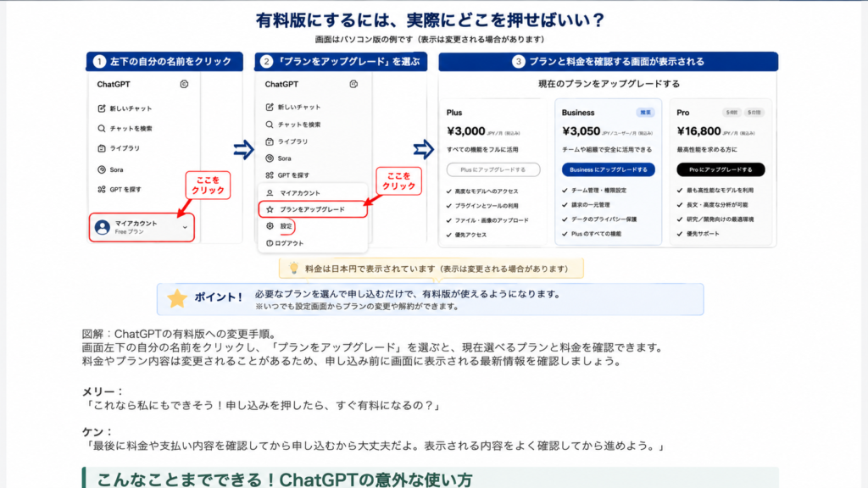The image size is (868, 488).
Task: Click チーム管理・権限設定 feature line
Action: (x=598, y=191)
